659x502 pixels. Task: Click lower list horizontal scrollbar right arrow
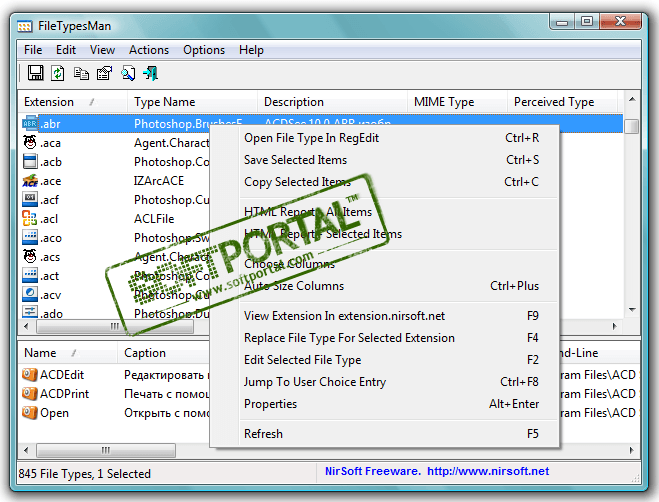(x=631, y=450)
